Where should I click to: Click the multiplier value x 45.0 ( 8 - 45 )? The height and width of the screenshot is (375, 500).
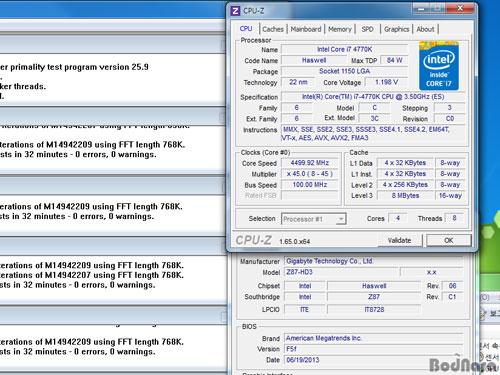pyautogui.click(x=310, y=174)
